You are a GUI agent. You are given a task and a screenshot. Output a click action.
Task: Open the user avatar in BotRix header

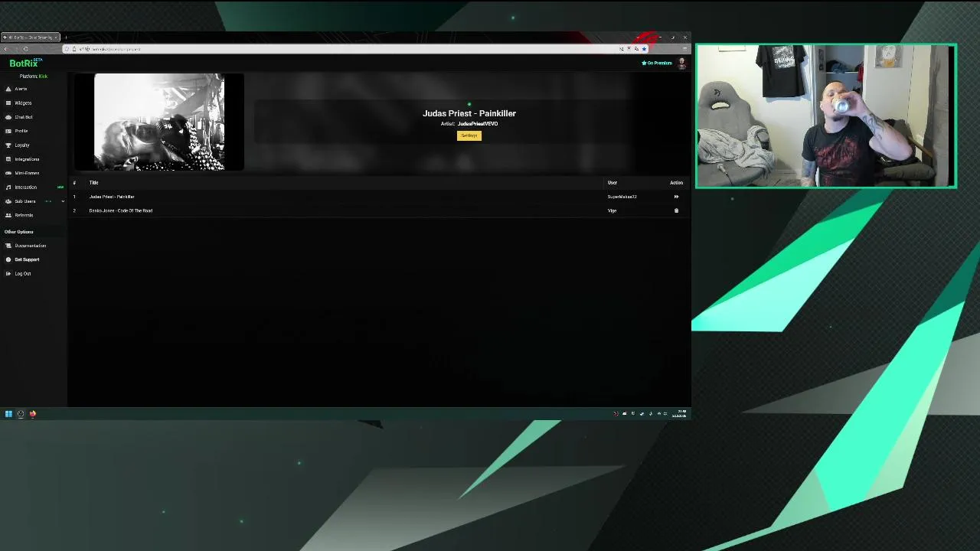pyautogui.click(x=681, y=63)
